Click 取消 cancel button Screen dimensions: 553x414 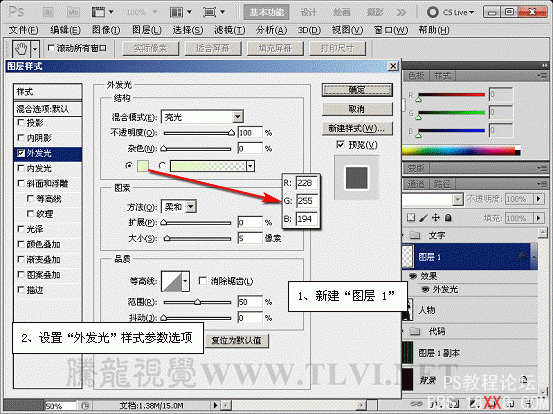coord(357,109)
